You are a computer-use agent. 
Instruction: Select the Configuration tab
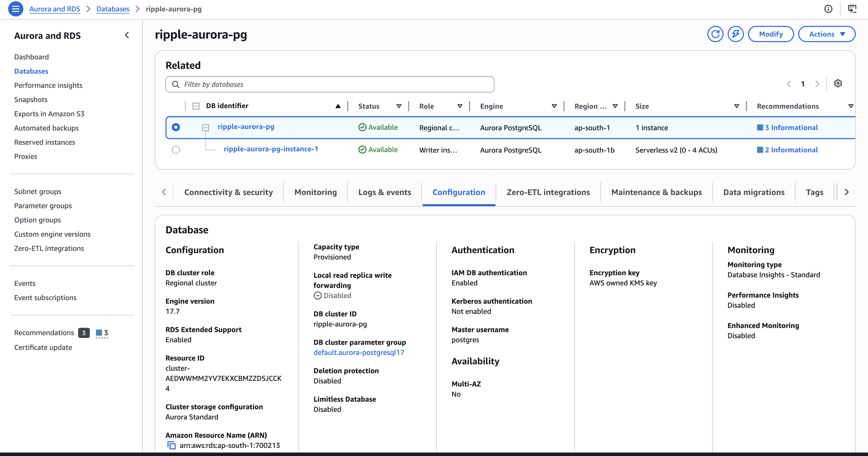pyautogui.click(x=459, y=192)
